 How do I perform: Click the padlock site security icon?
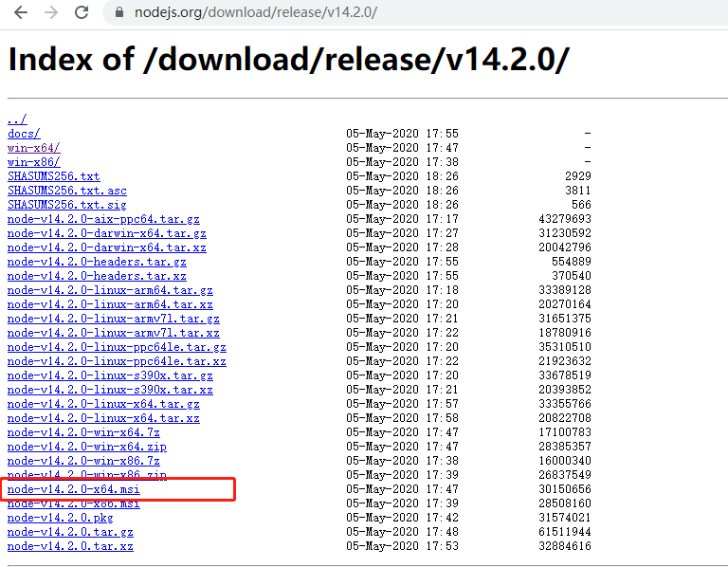(x=119, y=12)
